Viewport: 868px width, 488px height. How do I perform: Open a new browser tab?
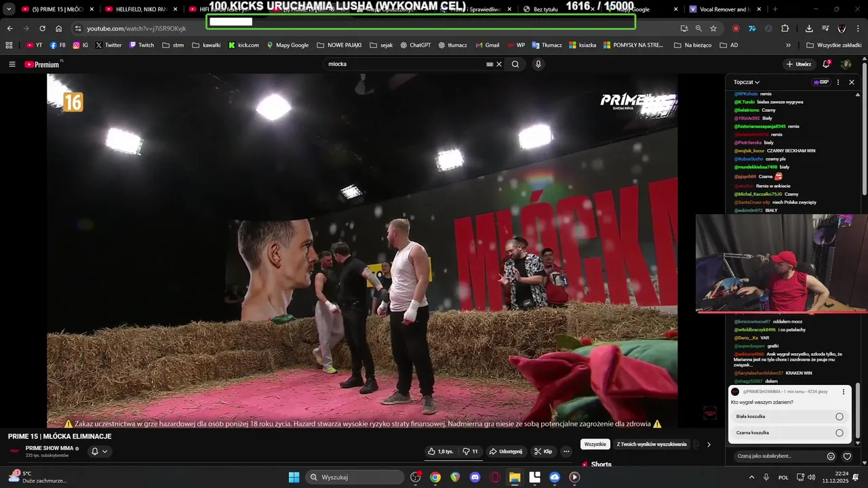(x=775, y=9)
